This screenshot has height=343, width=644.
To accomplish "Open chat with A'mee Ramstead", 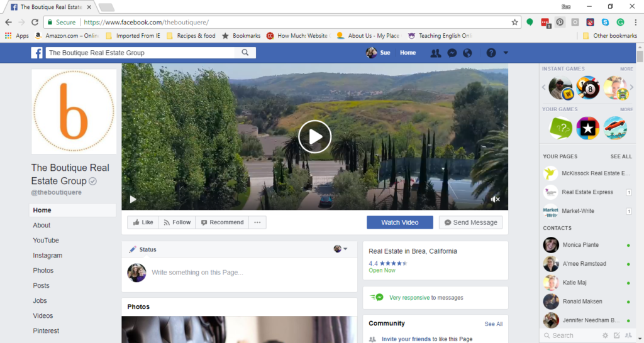I will pos(587,264).
